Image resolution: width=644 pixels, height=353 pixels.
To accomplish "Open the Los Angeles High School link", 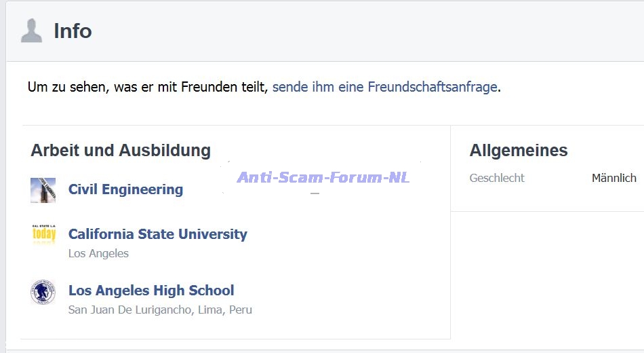I will [x=151, y=291].
